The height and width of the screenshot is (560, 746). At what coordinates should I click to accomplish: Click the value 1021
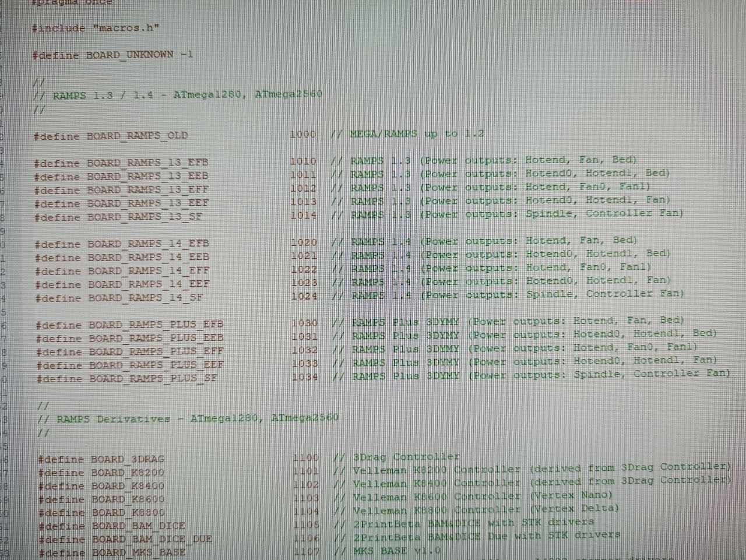click(304, 255)
